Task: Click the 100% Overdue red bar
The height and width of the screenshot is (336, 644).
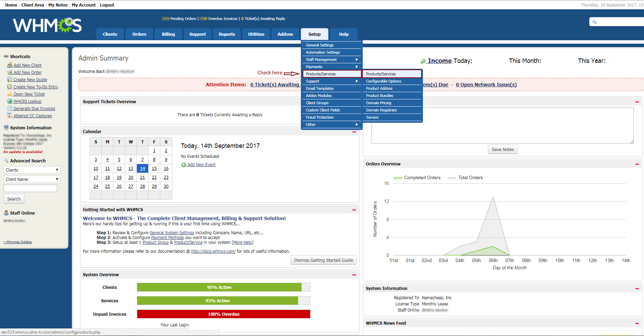Action: pyautogui.click(x=223, y=314)
